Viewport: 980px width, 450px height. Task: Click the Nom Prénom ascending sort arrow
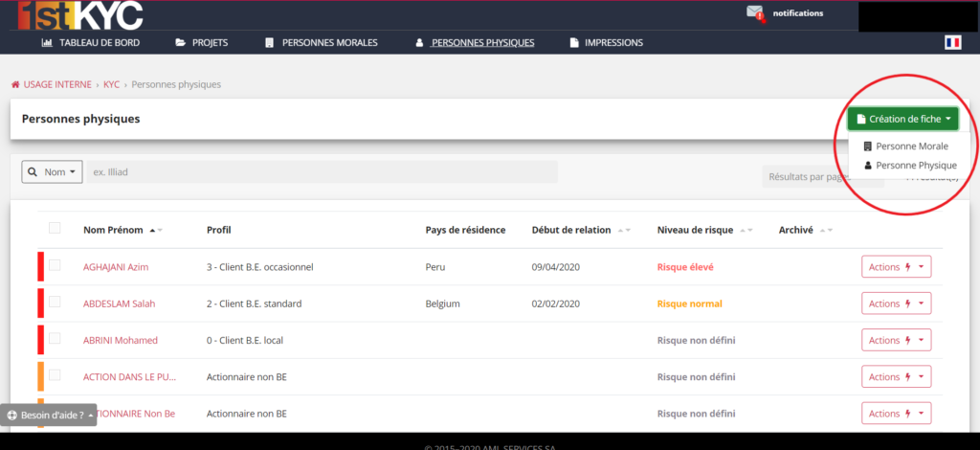[152, 231]
